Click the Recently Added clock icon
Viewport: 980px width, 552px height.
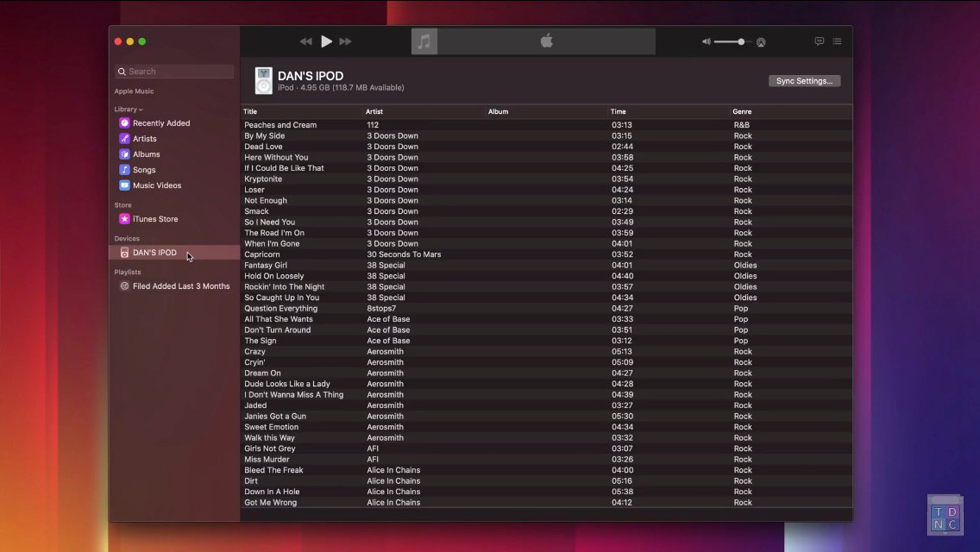click(124, 123)
